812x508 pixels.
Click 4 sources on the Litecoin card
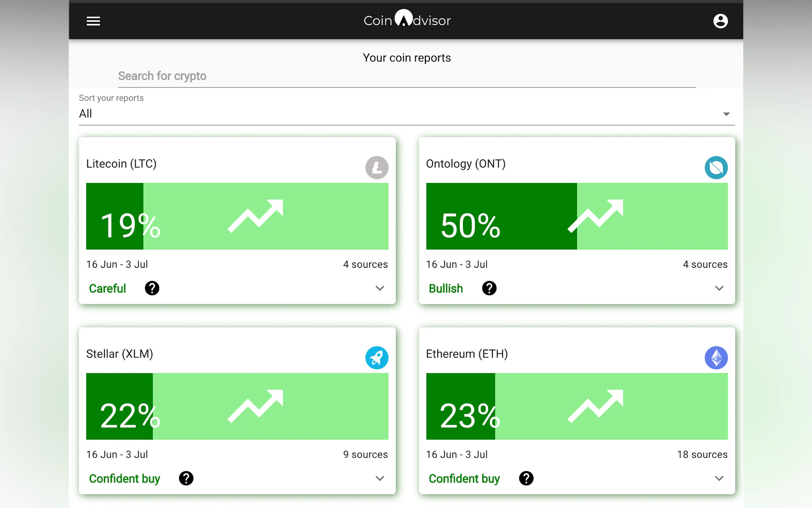365,265
